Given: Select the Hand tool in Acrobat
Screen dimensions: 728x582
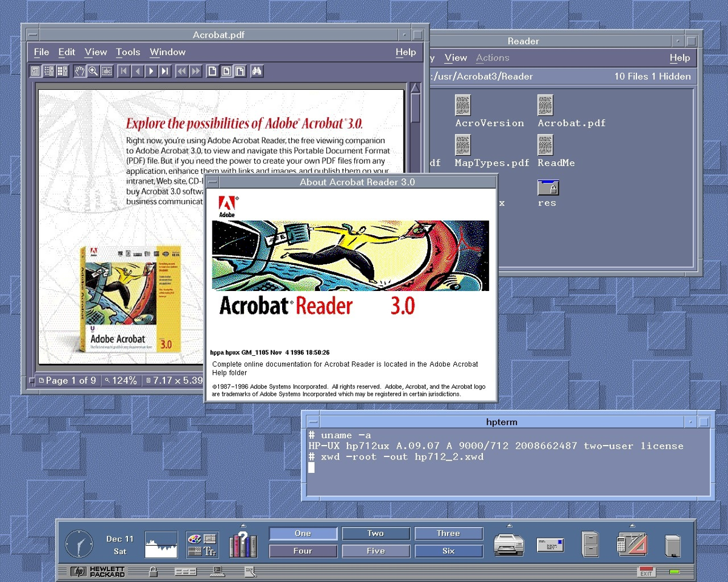Looking at the screenshot, I should tap(79, 71).
